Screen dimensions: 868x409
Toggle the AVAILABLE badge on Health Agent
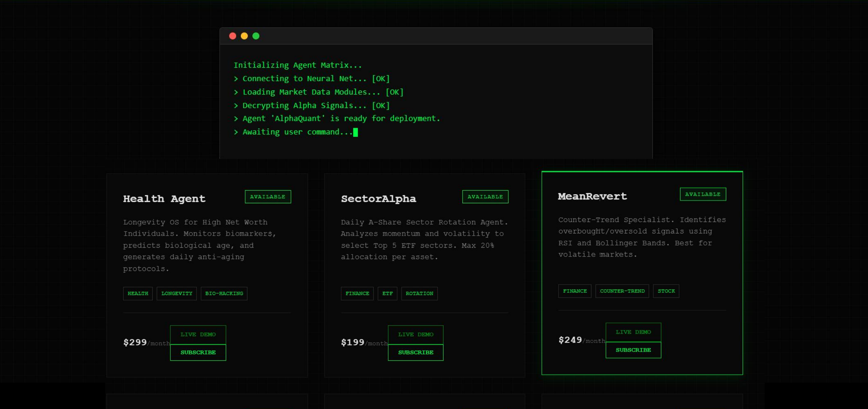pos(267,197)
